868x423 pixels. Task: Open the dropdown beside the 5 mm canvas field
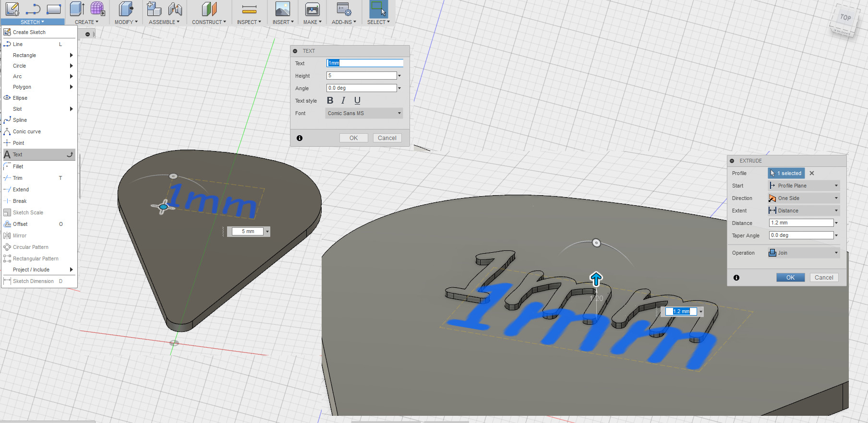267,232
